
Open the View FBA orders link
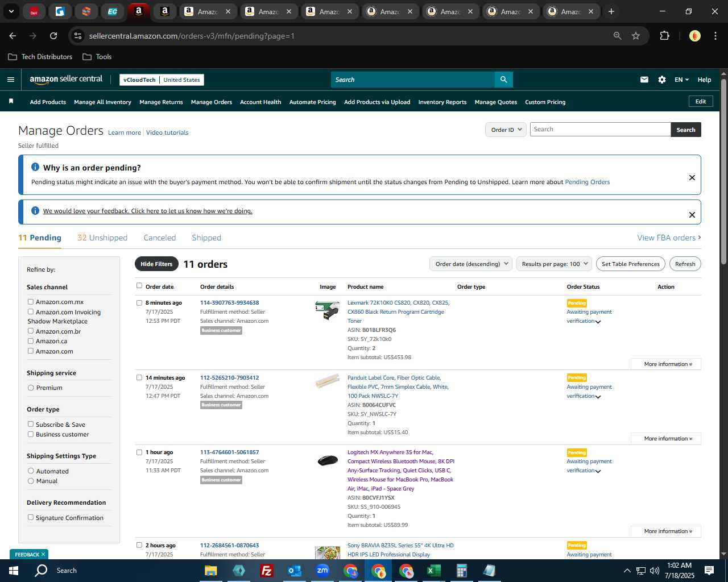(x=669, y=238)
